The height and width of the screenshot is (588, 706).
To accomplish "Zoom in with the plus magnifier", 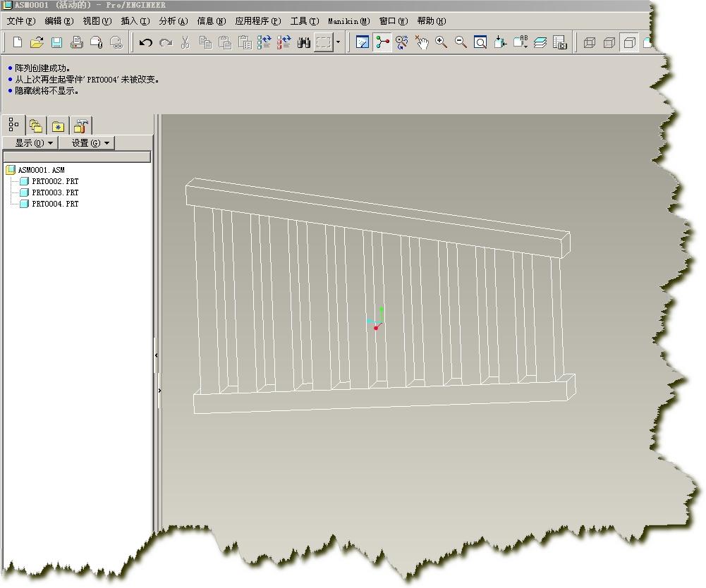I will click(442, 43).
